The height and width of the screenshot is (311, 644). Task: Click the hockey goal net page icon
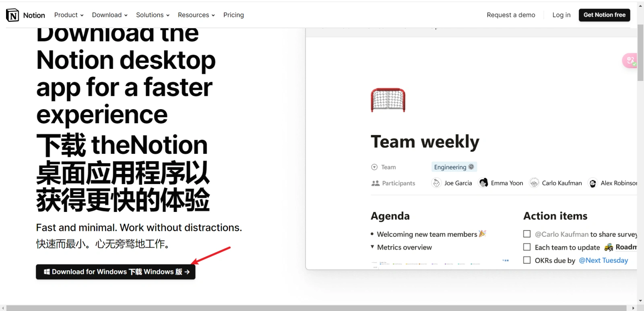click(x=388, y=100)
